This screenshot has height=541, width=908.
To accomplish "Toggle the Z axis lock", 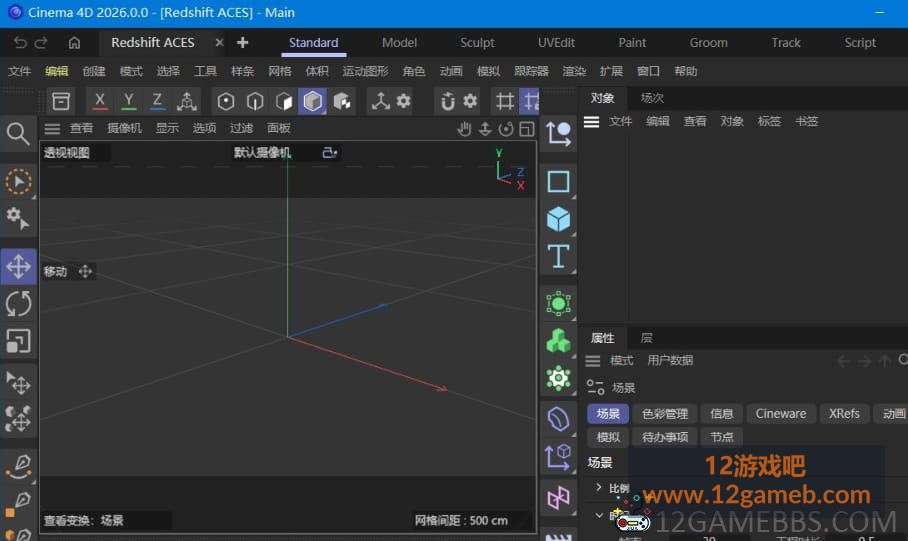I will pyautogui.click(x=157, y=101).
